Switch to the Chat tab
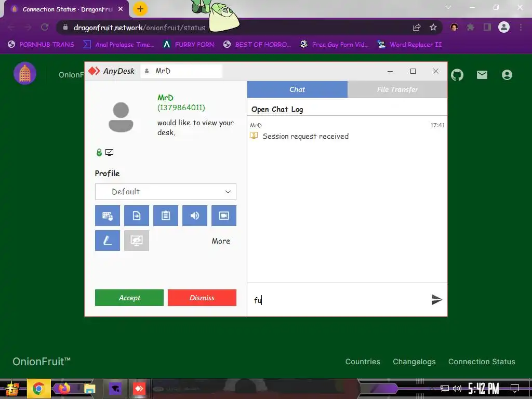Screen dimensions: 532x399 pyautogui.click(x=297, y=89)
